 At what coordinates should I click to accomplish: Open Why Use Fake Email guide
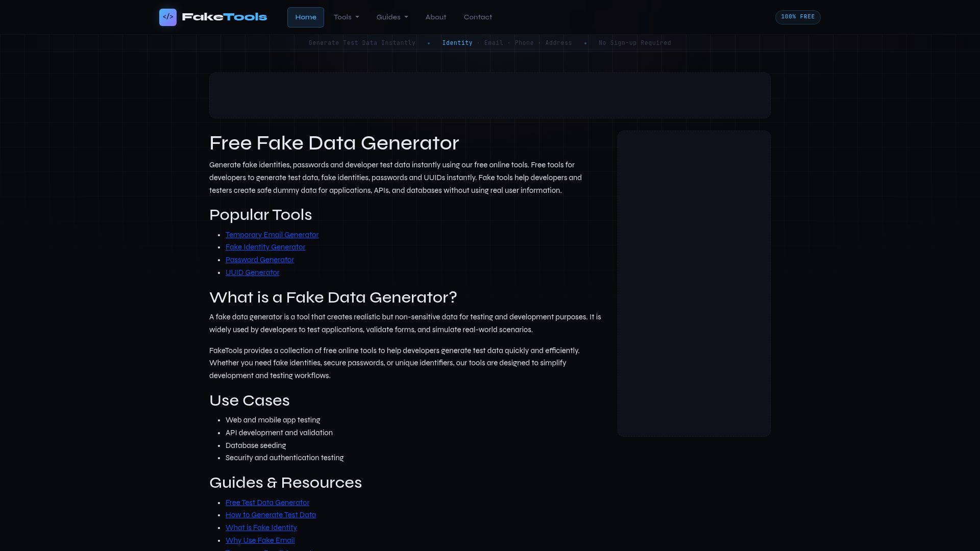point(260,541)
